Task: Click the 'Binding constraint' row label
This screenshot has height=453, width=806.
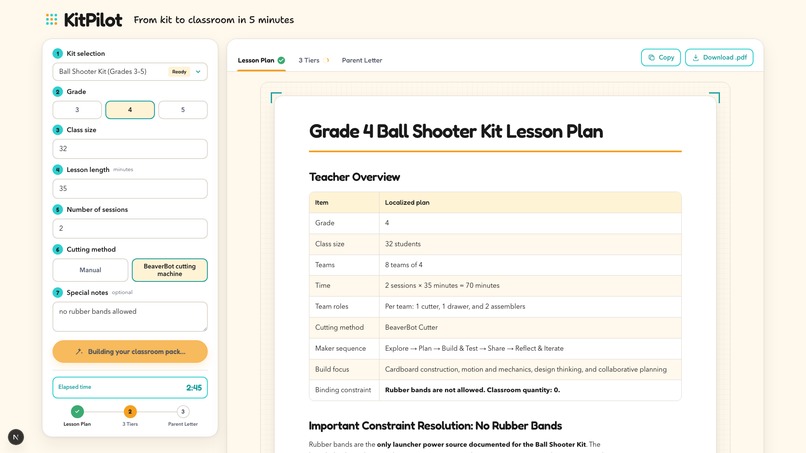Action: click(x=343, y=390)
